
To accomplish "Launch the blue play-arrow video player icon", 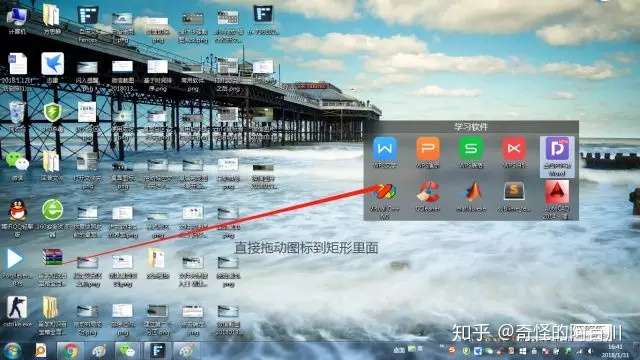I will tap(14, 259).
